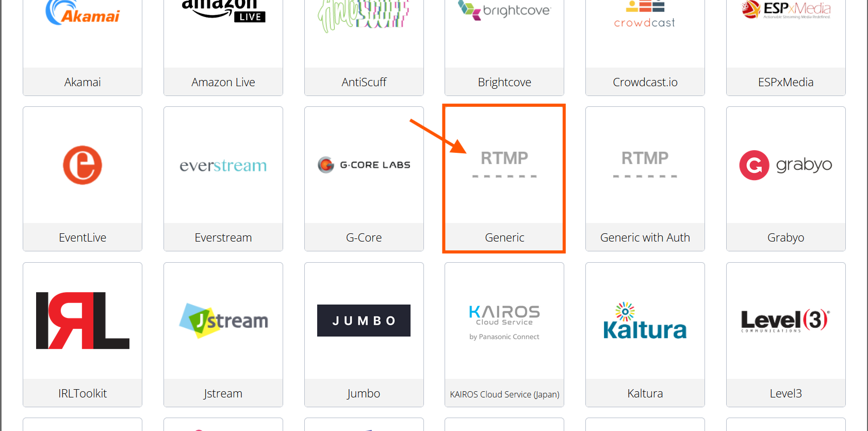This screenshot has width=868, height=431.
Task: Choose the Kaltura label
Action: click(645, 393)
